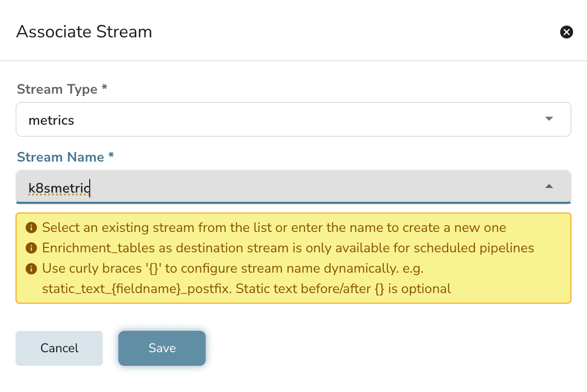
Task: Click the Associate Stream dialog title
Action: click(84, 32)
